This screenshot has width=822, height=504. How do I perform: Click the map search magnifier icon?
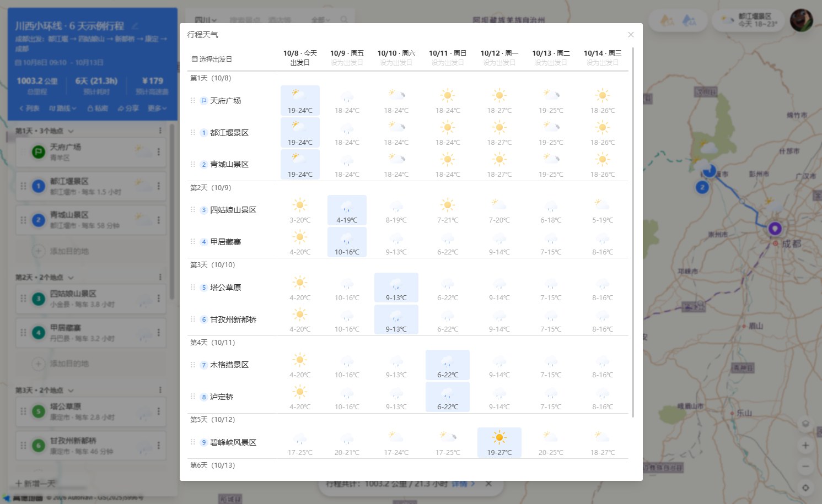click(344, 20)
